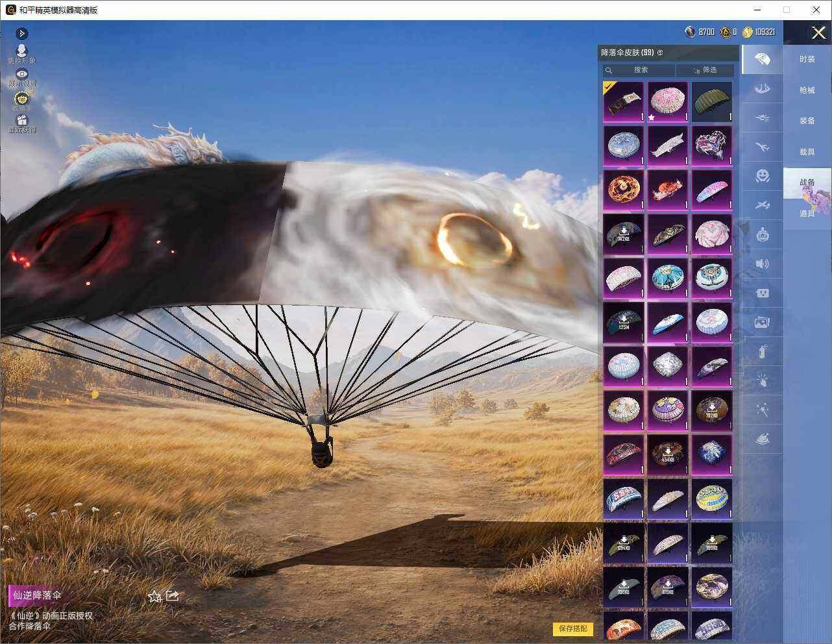Close the wardrobe with the X button

pyautogui.click(x=818, y=32)
